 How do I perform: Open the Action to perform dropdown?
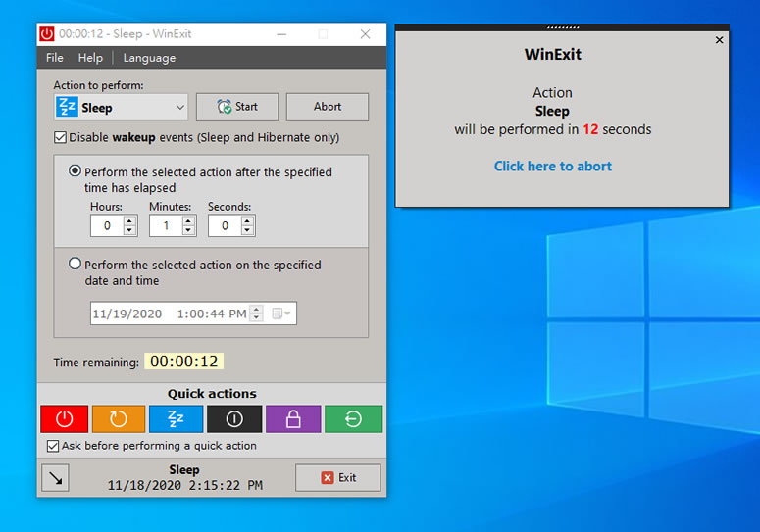(179, 108)
